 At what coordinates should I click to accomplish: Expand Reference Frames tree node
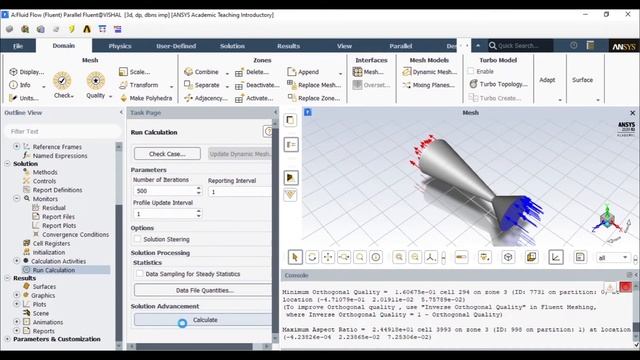pos(17,146)
